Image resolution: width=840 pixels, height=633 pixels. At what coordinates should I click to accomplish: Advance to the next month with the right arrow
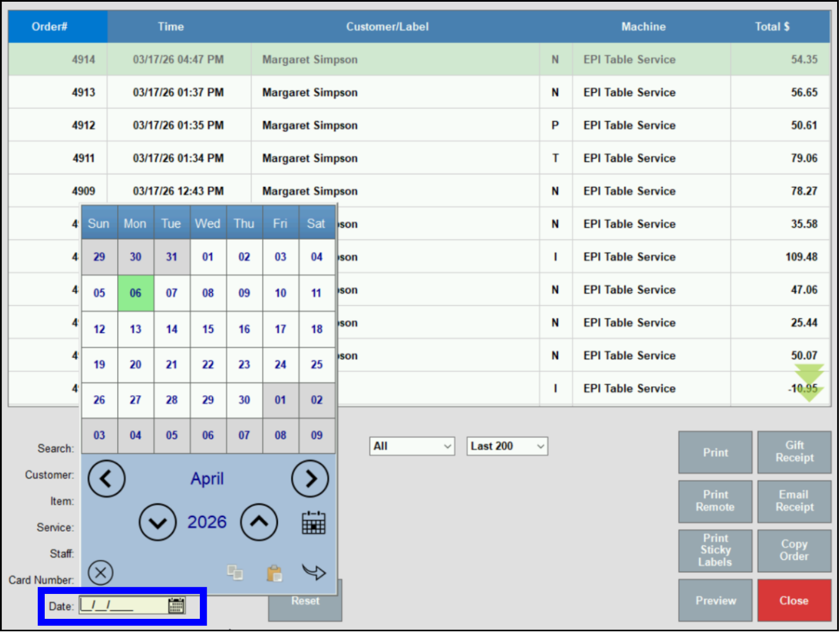click(x=310, y=478)
